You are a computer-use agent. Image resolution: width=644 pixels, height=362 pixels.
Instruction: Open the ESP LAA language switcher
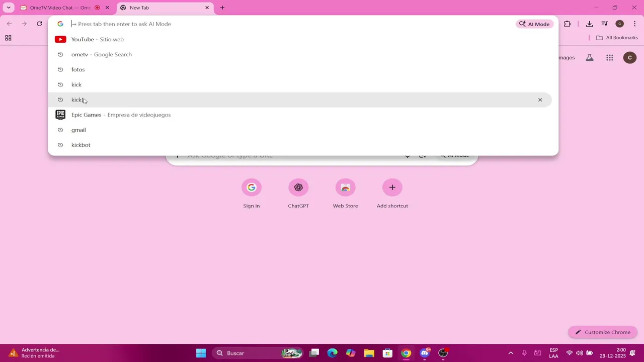click(x=553, y=353)
